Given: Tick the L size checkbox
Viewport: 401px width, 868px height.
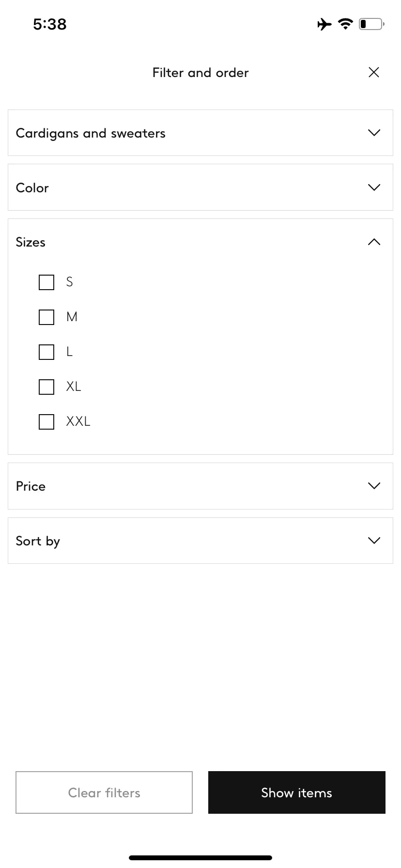Looking at the screenshot, I should [x=46, y=352].
